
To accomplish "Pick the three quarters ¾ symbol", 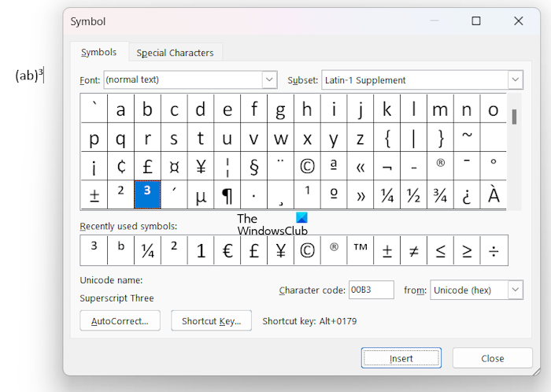I will coord(440,194).
